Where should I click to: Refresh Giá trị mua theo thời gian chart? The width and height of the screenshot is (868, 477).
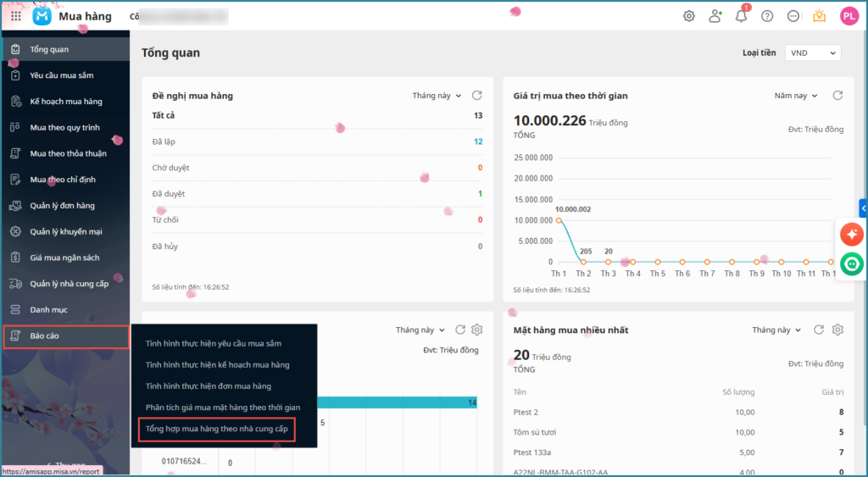coord(837,95)
